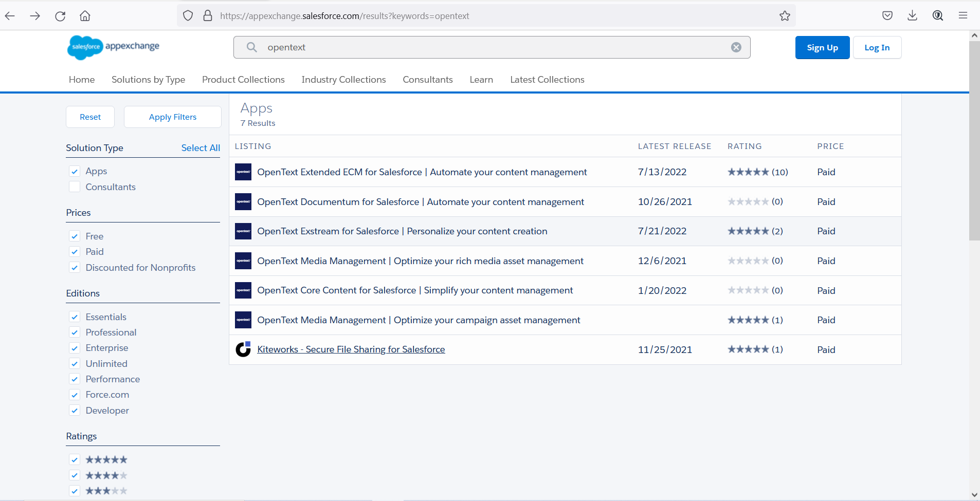This screenshot has width=980, height=501.
Task: Click the magnifier icon in the search box
Action: pyautogui.click(x=251, y=47)
